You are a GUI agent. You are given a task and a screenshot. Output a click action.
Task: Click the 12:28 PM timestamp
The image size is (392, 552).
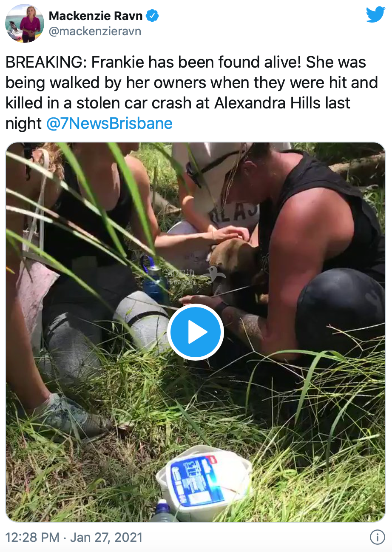tap(32, 537)
